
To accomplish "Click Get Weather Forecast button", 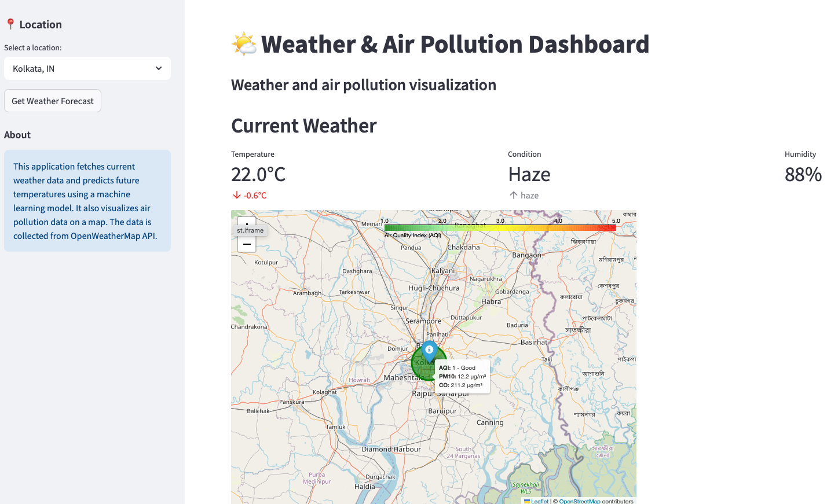I will 53,101.
